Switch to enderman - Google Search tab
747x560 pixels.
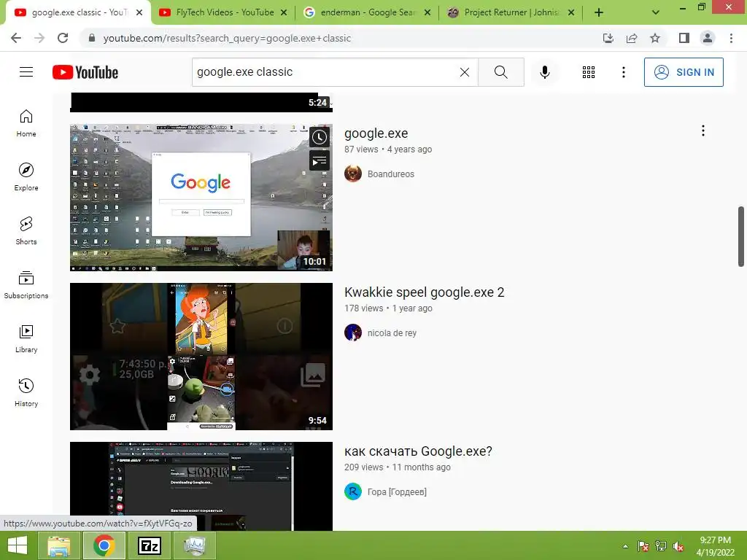pyautogui.click(x=367, y=12)
